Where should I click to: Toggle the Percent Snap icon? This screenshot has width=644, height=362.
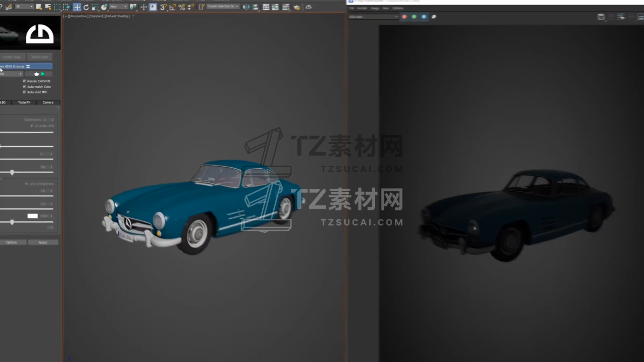pyautogui.click(x=181, y=7)
